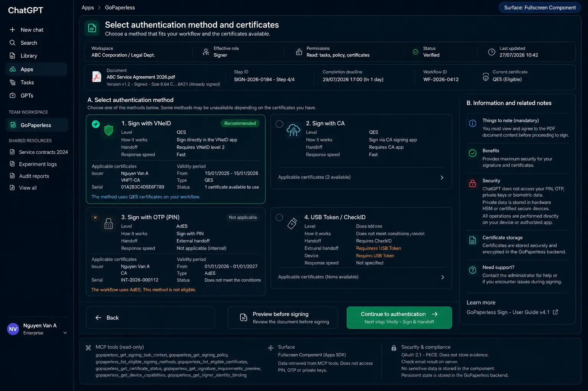Click Continue to authentication button
The width and height of the screenshot is (588, 391).
(x=399, y=318)
